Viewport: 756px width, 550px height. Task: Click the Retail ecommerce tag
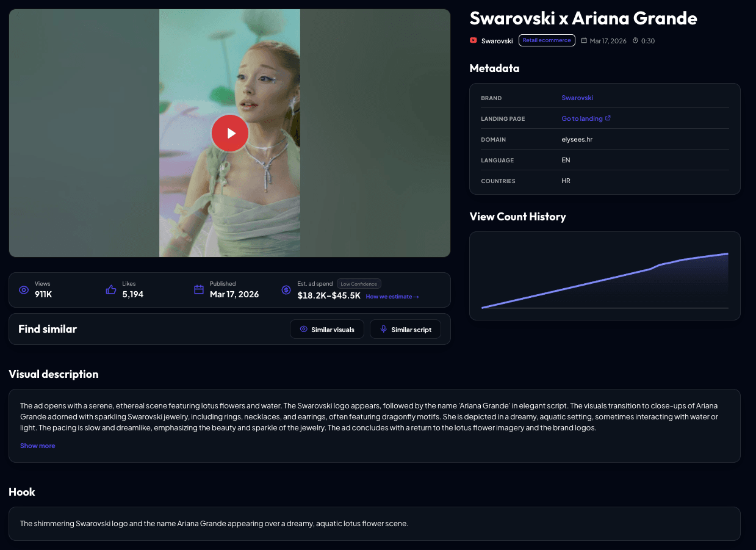coord(547,40)
